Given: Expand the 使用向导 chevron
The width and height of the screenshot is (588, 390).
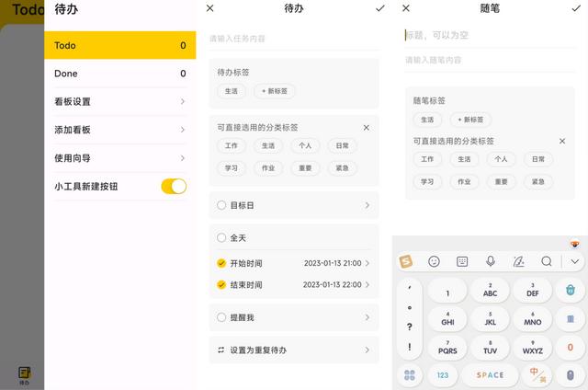Looking at the screenshot, I should 183,158.
